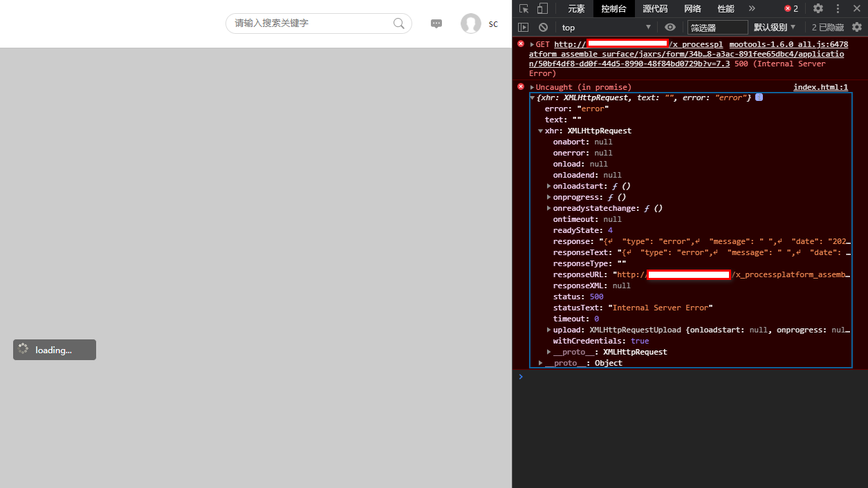Switch to the 网络 tab
Image resolution: width=868 pixels, height=488 pixels.
coord(692,9)
